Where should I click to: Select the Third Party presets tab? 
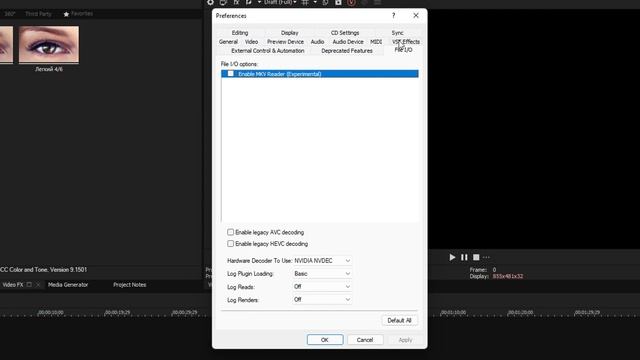tap(38, 14)
